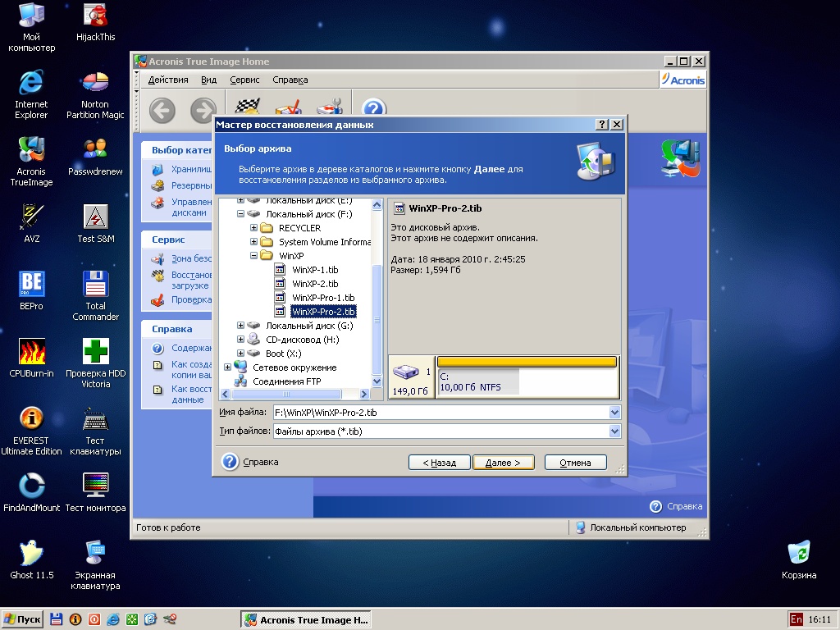Open the Мой компьютер desktop icon
This screenshot has height=630, width=840.
point(31,27)
